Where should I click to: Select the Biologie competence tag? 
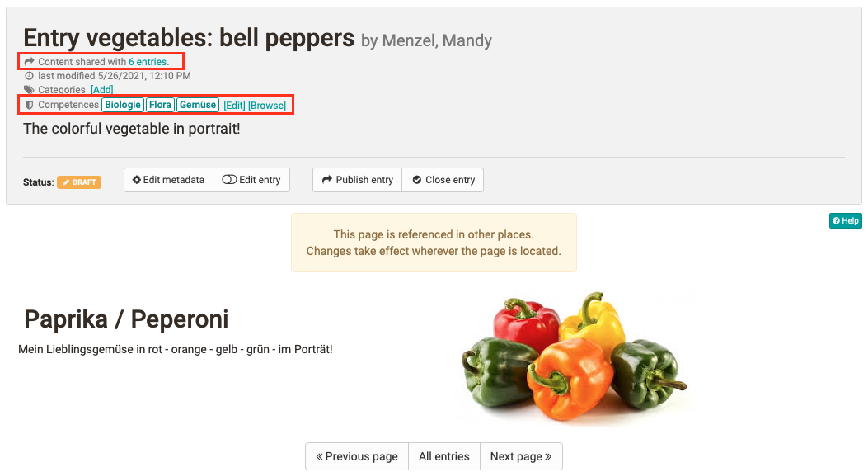tap(123, 106)
